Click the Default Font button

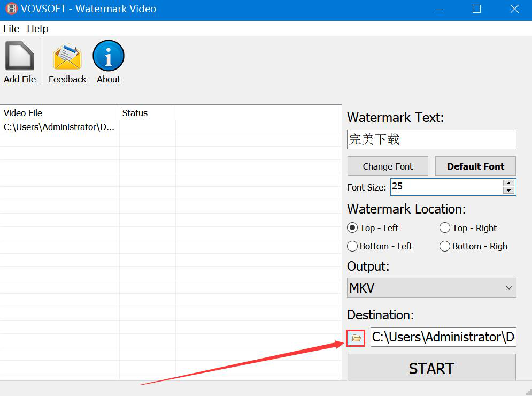point(475,166)
